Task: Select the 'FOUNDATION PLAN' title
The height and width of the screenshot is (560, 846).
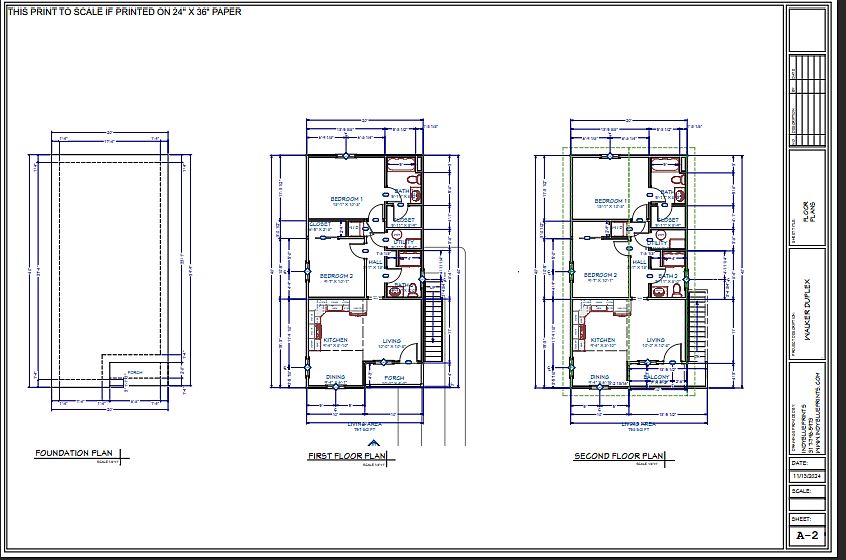Action: 74,453
